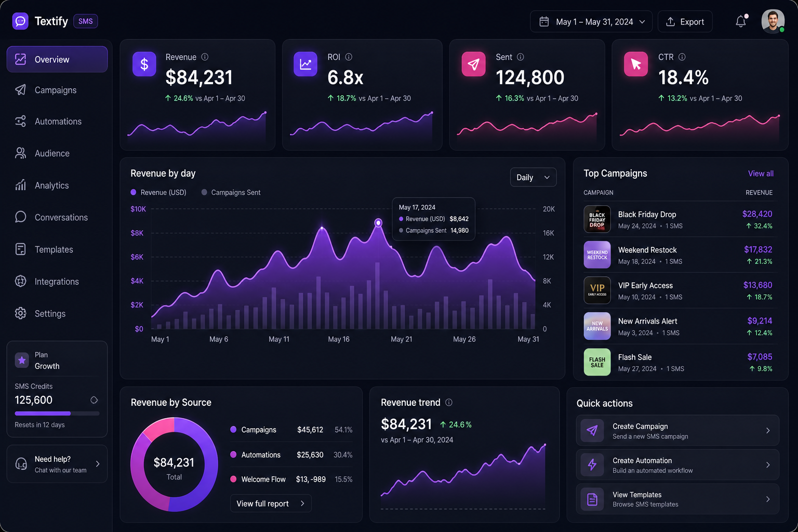Open the VIP Early Access thumbnail

coord(597,290)
